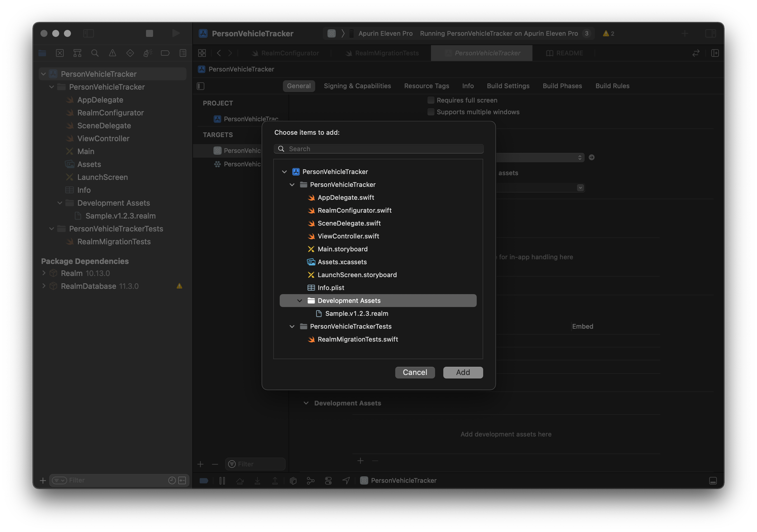This screenshot has width=757, height=532.
Task: Open Build Phases tab
Action: tap(562, 86)
